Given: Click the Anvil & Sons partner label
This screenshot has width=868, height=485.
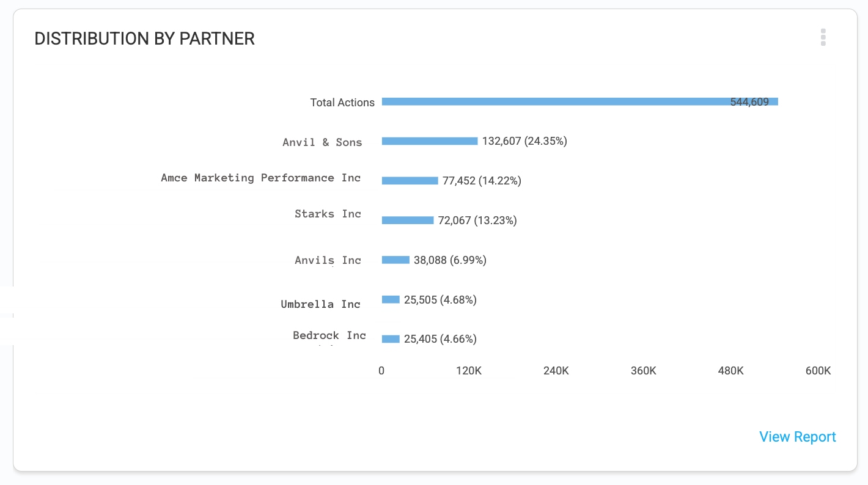Looking at the screenshot, I should 322,142.
